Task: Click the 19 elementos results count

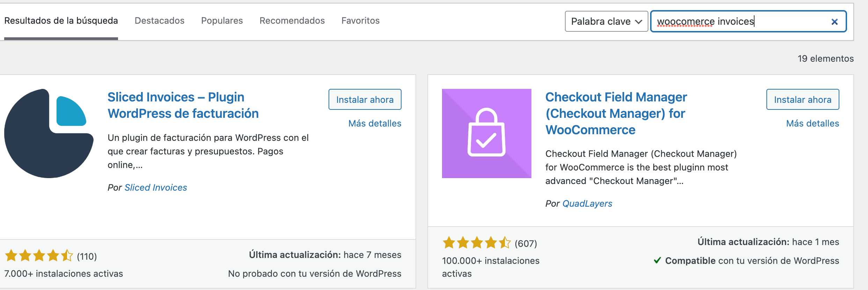Action: [x=825, y=59]
